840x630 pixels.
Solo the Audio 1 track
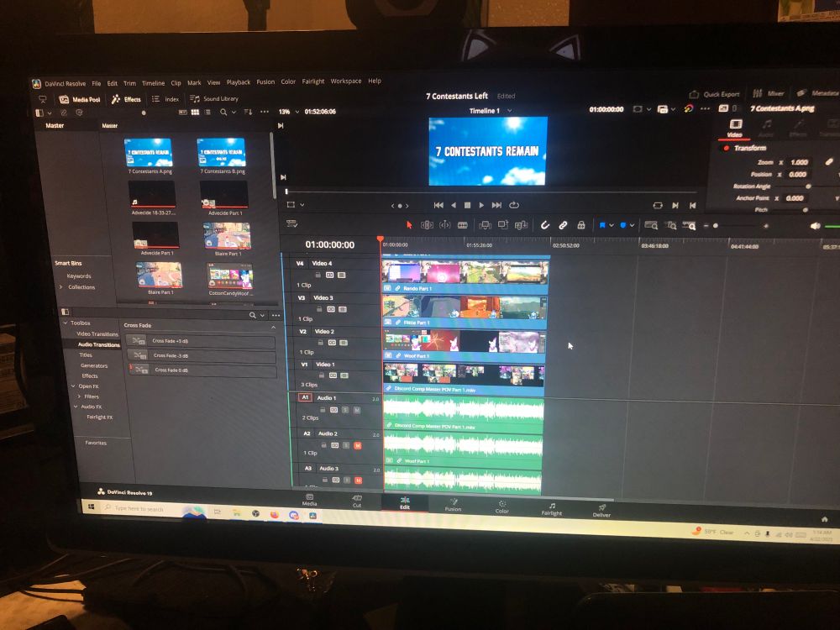click(345, 410)
